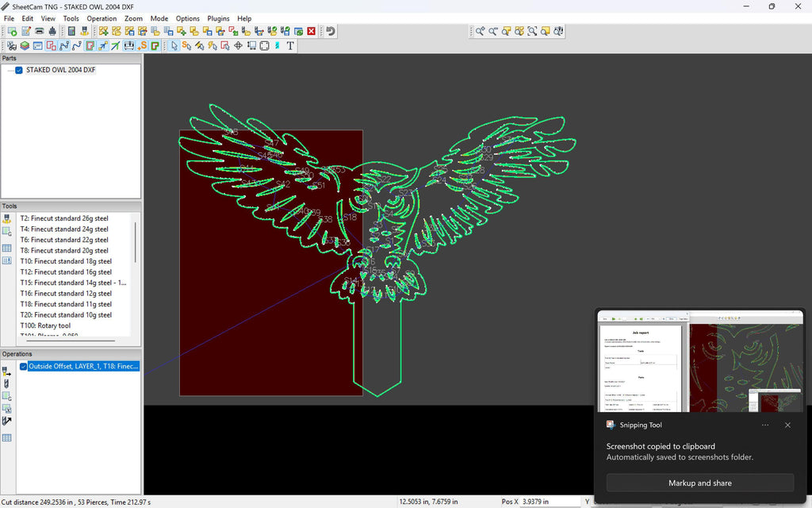Select T12: Finecut standard 16g steel
This screenshot has height=508, width=812.
(x=66, y=272)
